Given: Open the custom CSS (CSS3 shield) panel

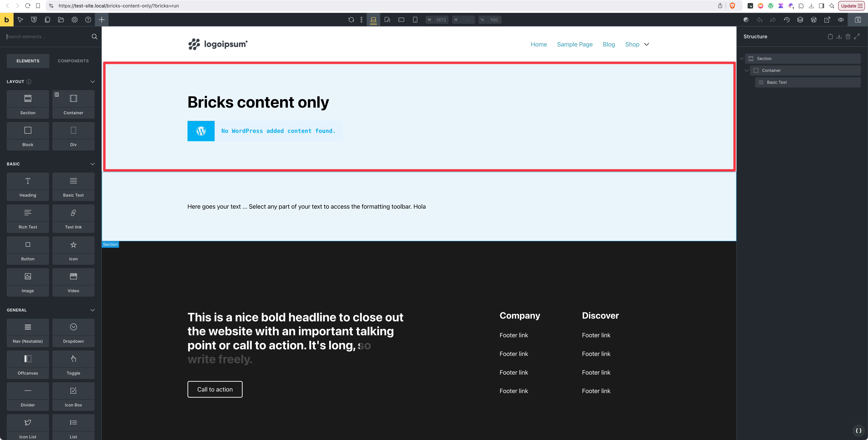Looking at the screenshot, I should pyautogui.click(x=34, y=19).
